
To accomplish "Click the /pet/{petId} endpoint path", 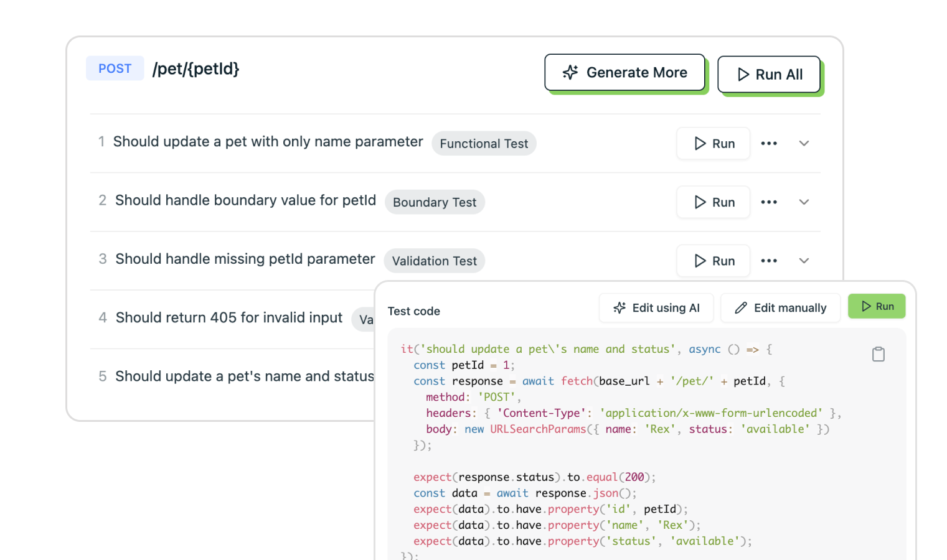I will click(196, 68).
